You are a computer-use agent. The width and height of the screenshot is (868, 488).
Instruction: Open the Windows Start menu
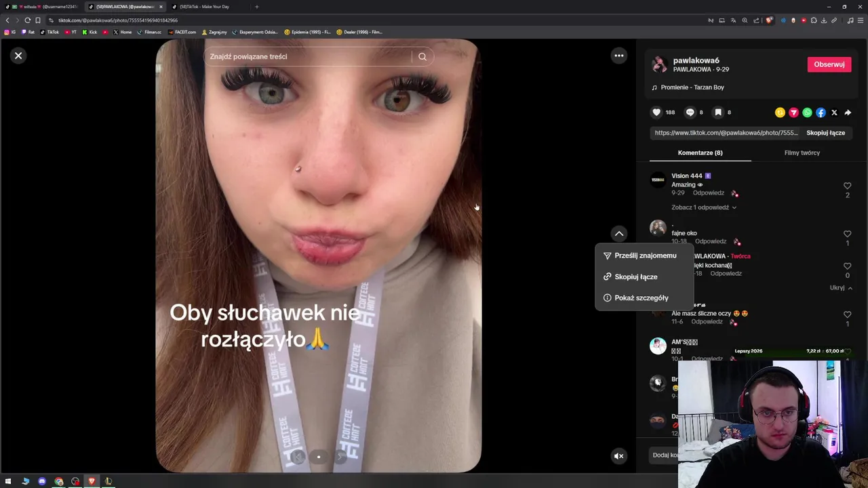pos(8,481)
